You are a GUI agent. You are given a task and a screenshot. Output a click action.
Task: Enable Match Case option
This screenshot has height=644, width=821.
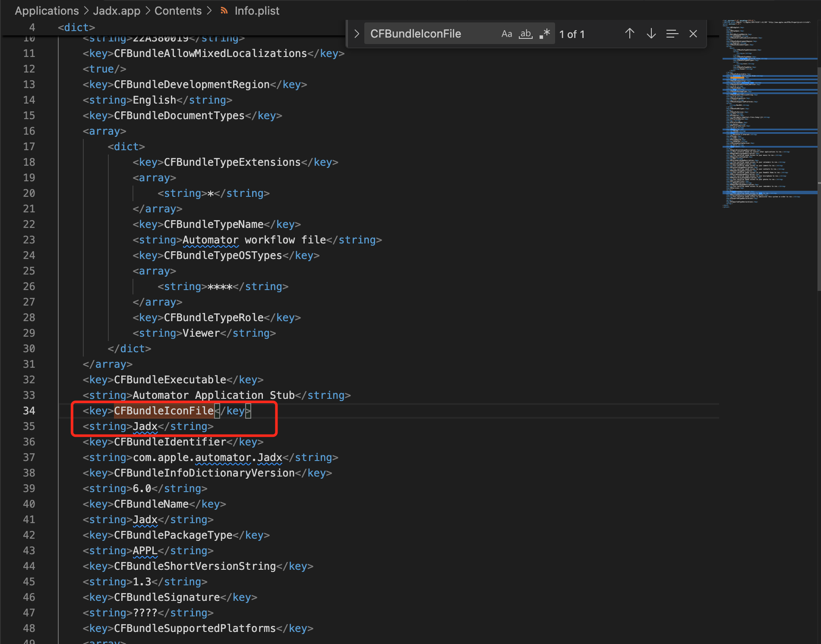pyautogui.click(x=506, y=34)
